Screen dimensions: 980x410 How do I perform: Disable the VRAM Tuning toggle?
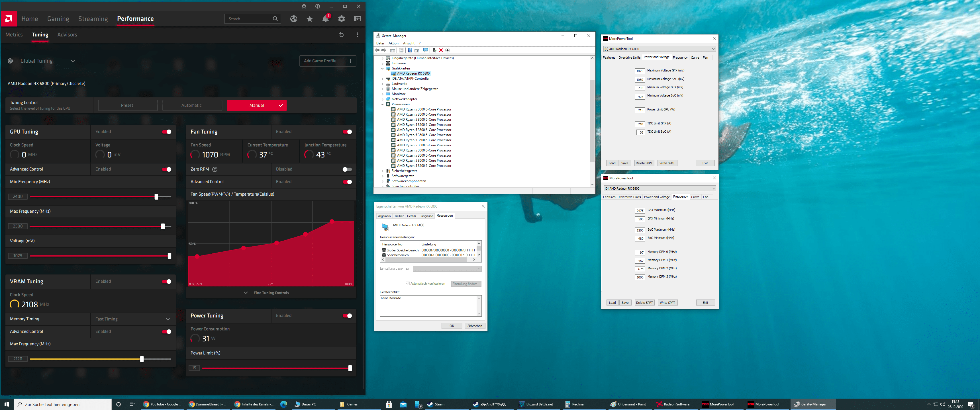(x=167, y=281)
